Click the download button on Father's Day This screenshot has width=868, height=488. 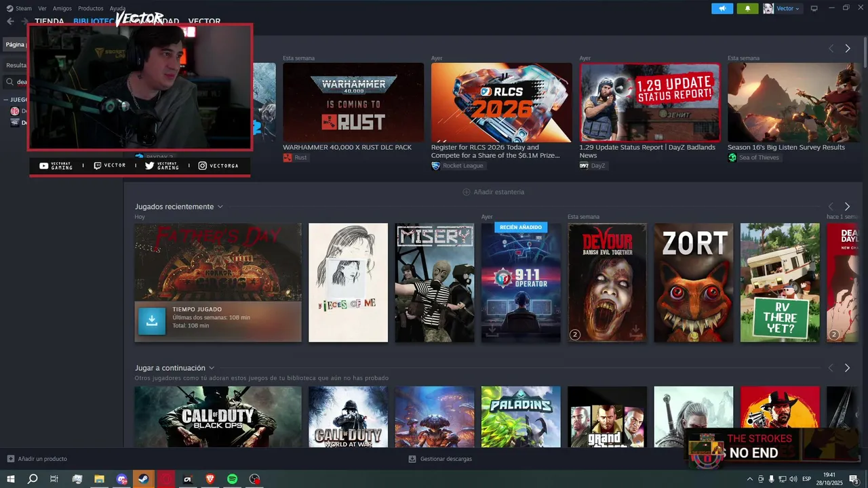[152, 321]
